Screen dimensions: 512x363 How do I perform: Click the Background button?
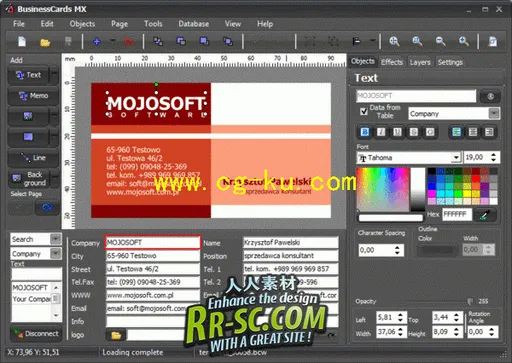coord(29,179)
